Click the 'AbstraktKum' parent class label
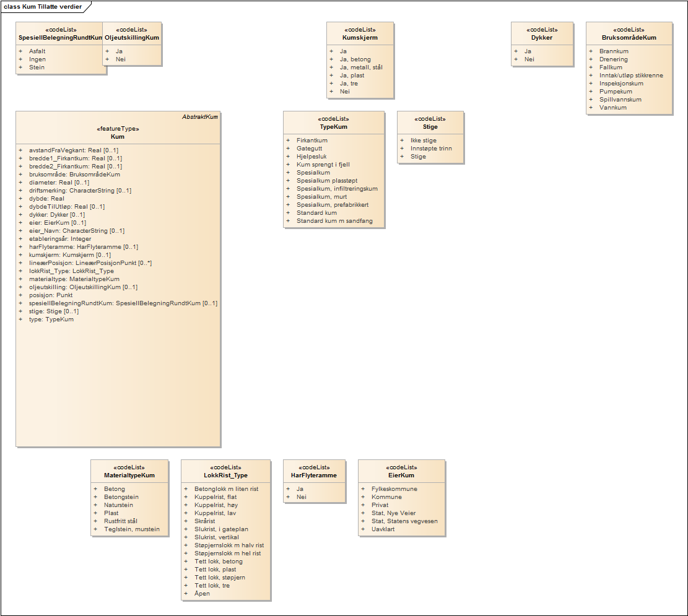This screenshot has height=616, width=688. [199, 117]
